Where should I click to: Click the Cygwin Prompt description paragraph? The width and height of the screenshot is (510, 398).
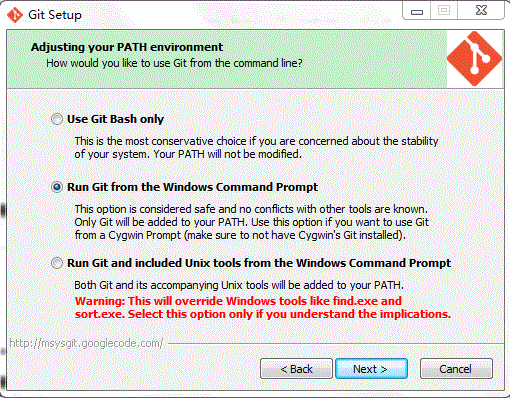click(x=252, y=222)
